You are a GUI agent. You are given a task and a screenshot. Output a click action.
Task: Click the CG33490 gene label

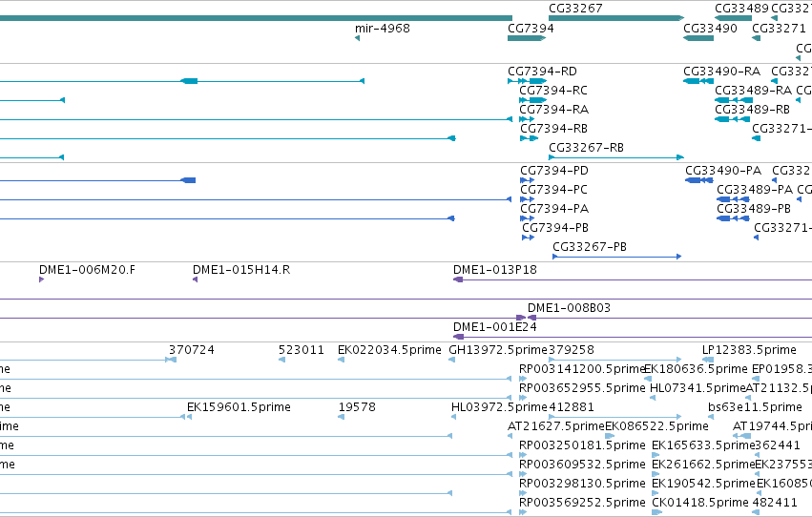[710, 29]
